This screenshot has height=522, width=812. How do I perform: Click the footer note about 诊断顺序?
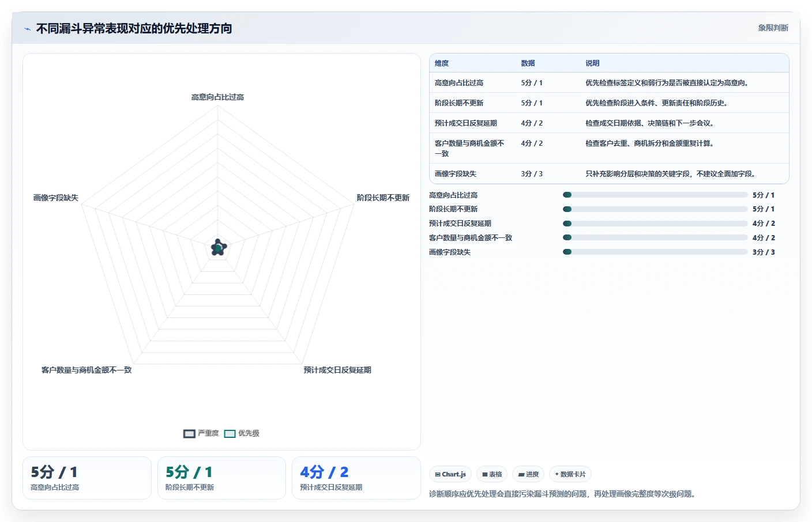tap(563, 494)
